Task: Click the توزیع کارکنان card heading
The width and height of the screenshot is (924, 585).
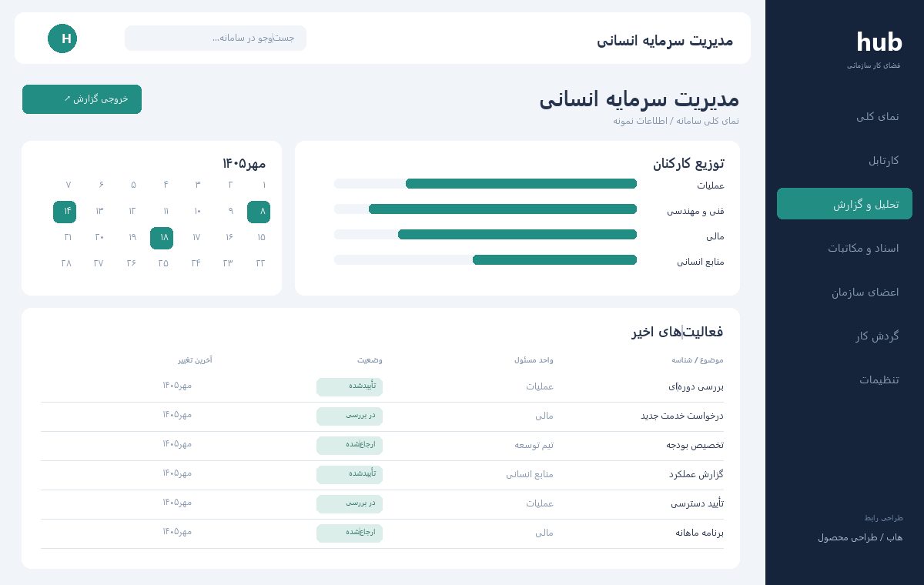Action: click(688, 163)
